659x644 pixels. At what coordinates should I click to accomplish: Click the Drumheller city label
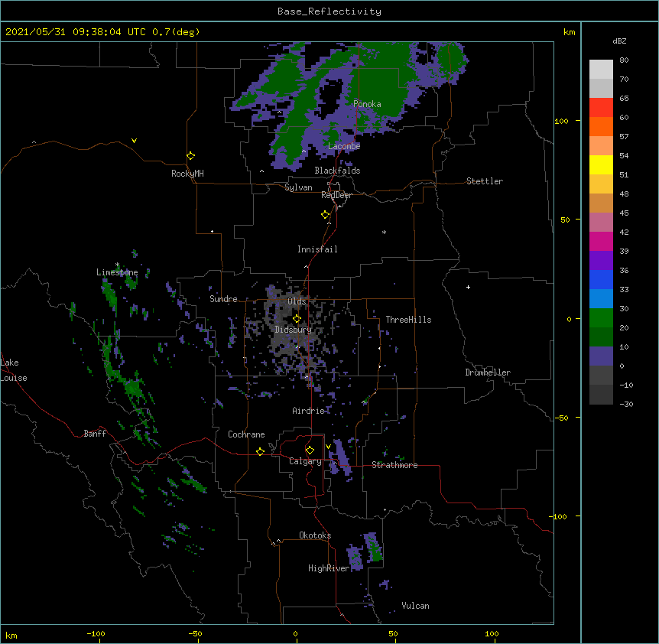point(488,372)
